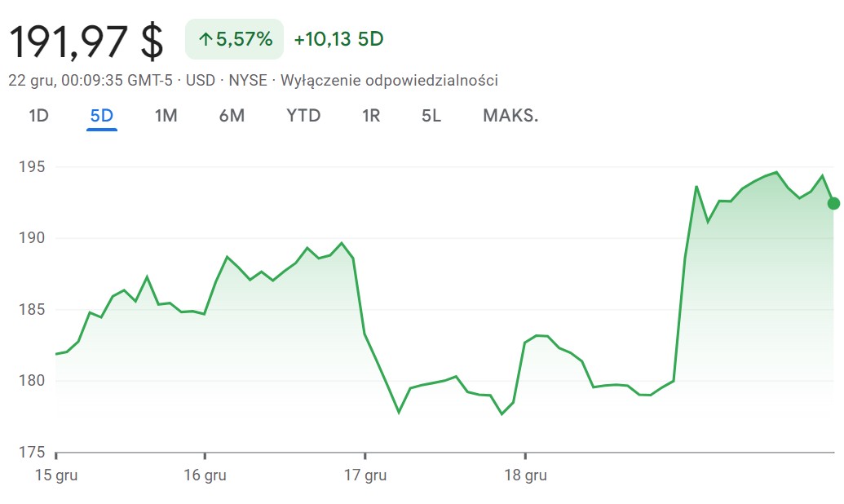Click the 180 y-axis price label
This screenshot has height=504, width=844.
31,381
